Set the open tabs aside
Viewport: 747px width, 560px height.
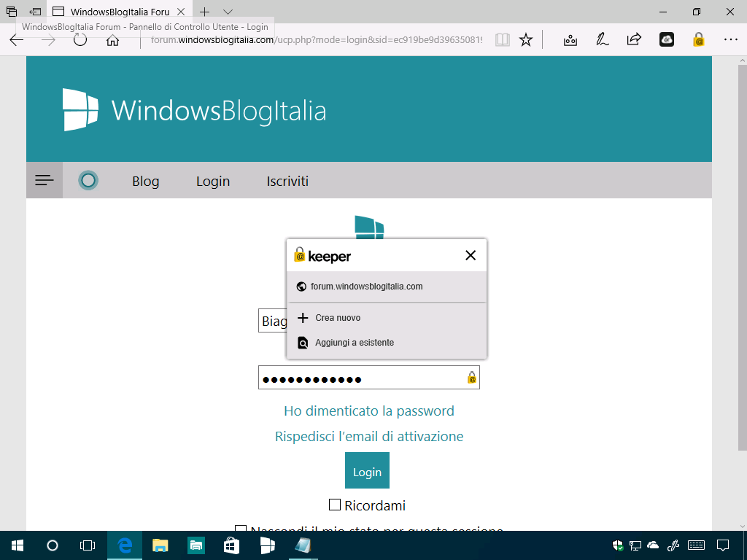click(35, 12)
